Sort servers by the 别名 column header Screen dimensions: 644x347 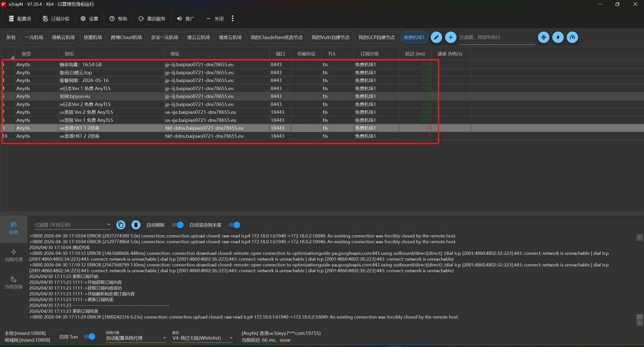tap(112, 54)
